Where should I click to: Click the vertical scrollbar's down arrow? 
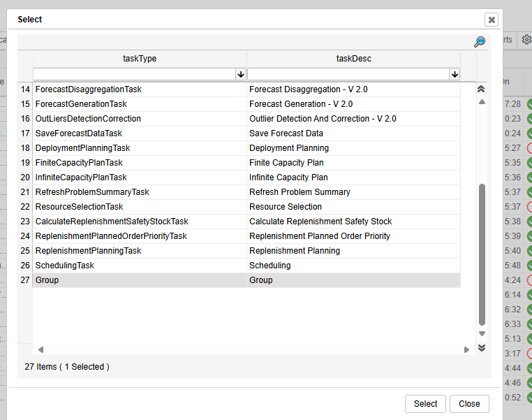click(481, 333)
